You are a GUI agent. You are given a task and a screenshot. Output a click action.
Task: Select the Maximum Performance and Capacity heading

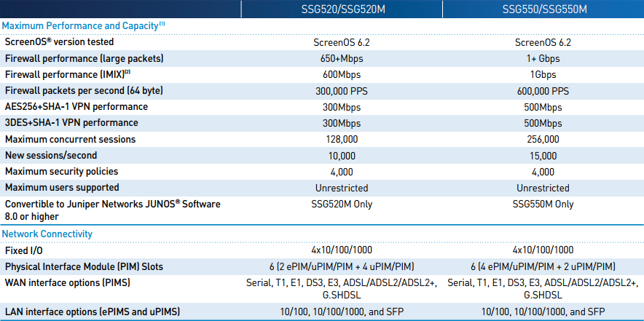[x=83, y=26]
